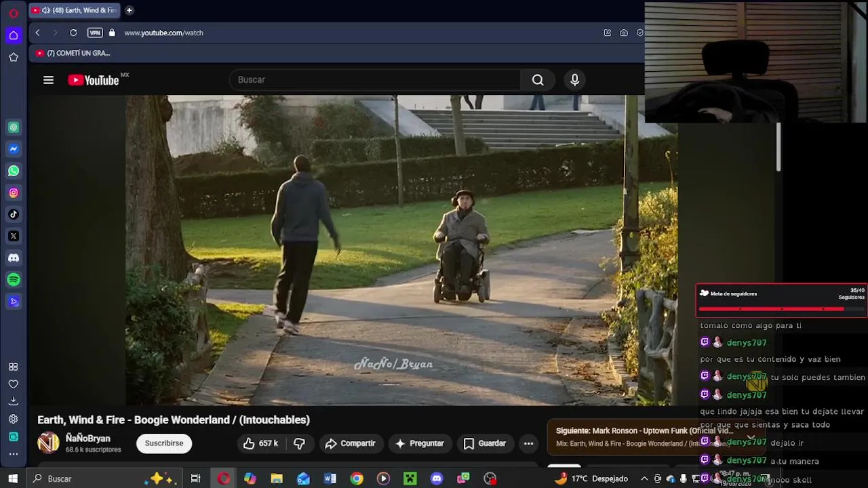868x488 pixels.
Task: Open Discord from the Windows taskbar
Action: (437, 479)
